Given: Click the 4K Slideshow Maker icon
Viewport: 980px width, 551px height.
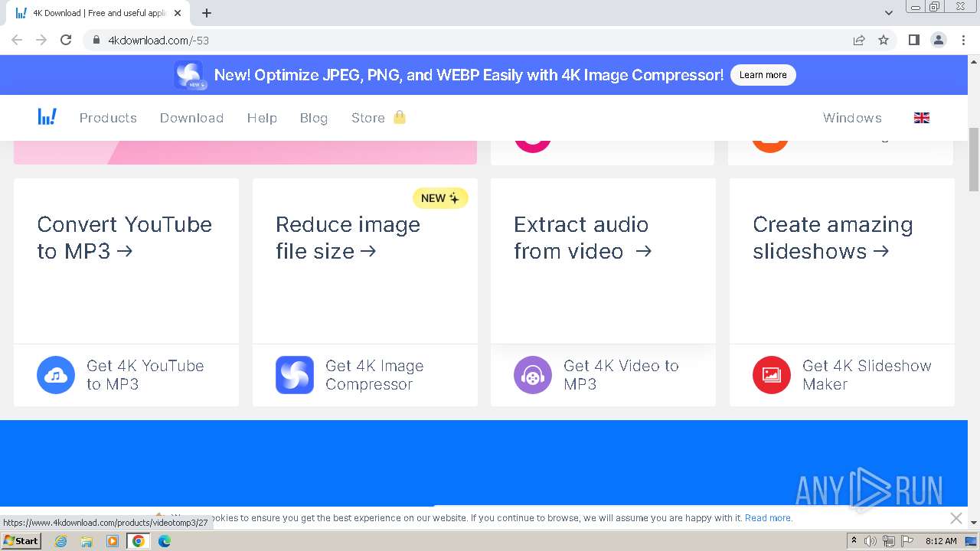Looking at the screenshot, I should (x=772, y=375).
